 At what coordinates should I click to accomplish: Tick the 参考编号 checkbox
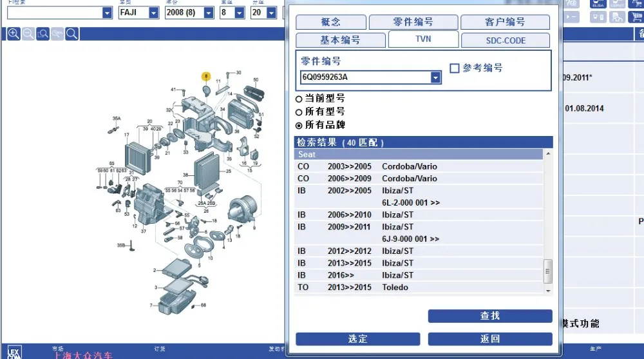coord(454,68)
